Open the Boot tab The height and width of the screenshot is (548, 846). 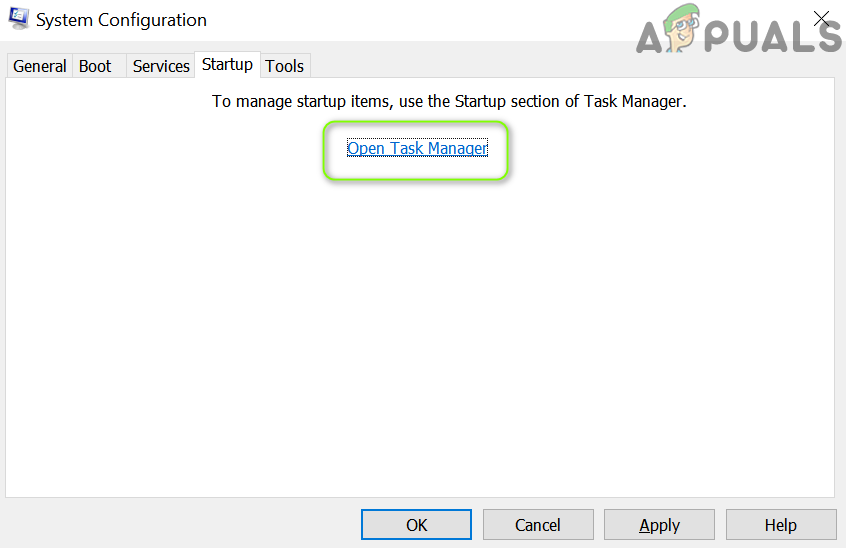pos(95,66)
